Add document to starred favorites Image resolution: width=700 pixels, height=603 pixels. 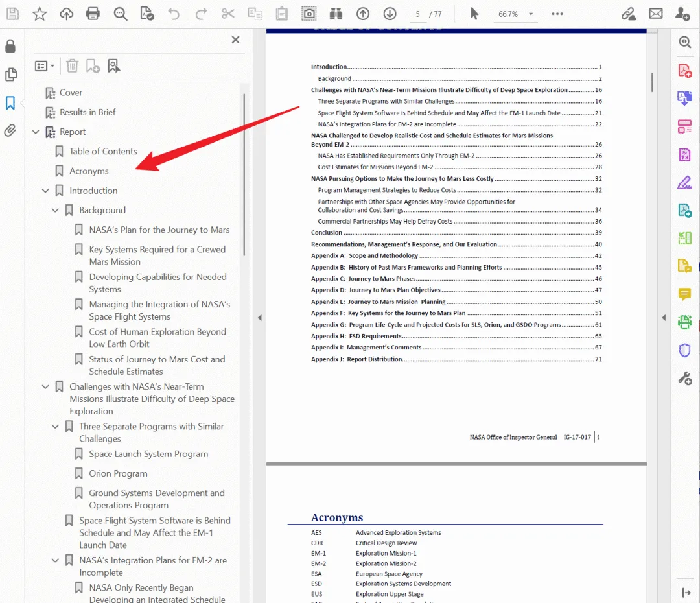point(40,14)
